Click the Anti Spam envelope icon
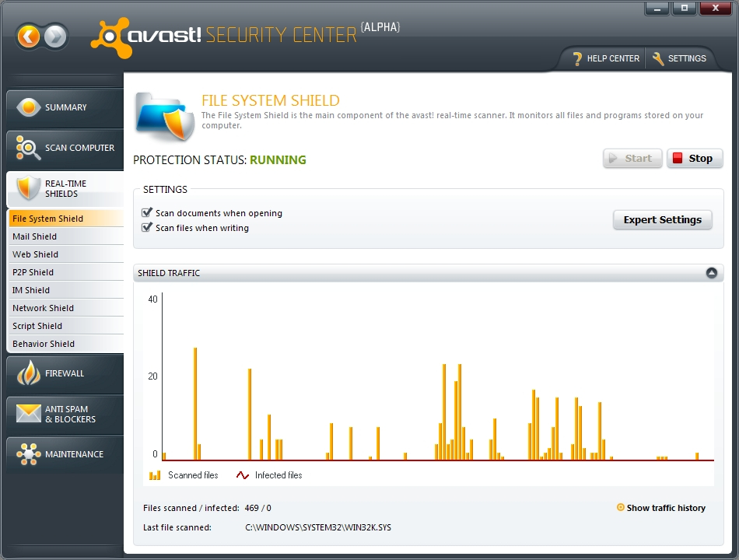The width and height of the screenshot is (739, 560). pyautogui.click(x=29, y=414)
